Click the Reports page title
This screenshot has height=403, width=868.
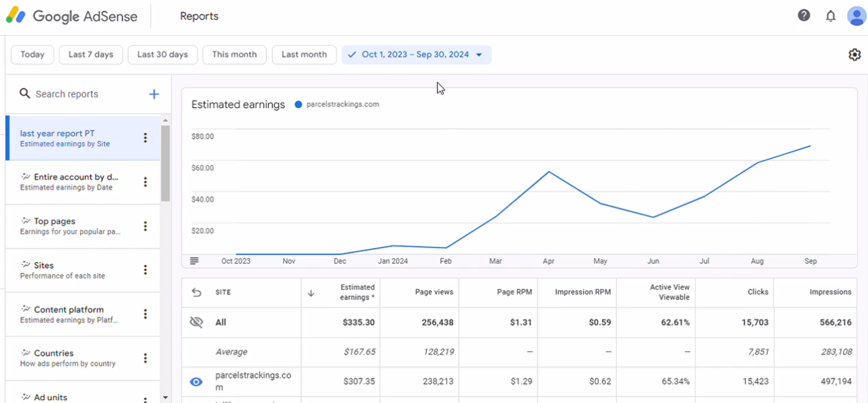click(199, 16)
